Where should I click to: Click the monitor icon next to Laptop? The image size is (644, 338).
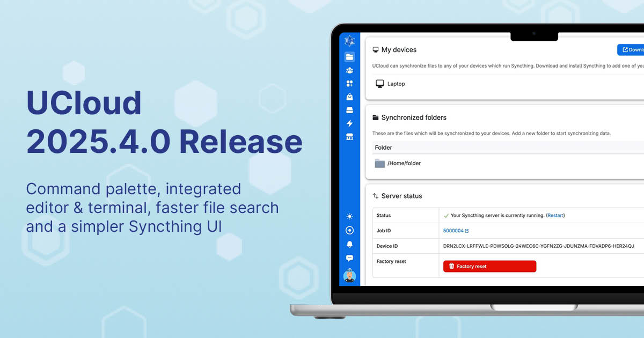point(380,84)
